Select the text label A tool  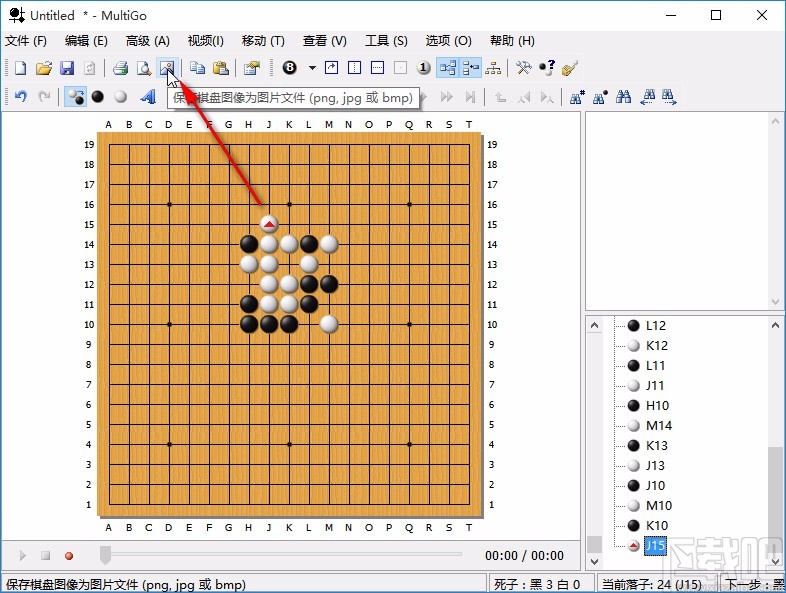[x=148, y=96]
